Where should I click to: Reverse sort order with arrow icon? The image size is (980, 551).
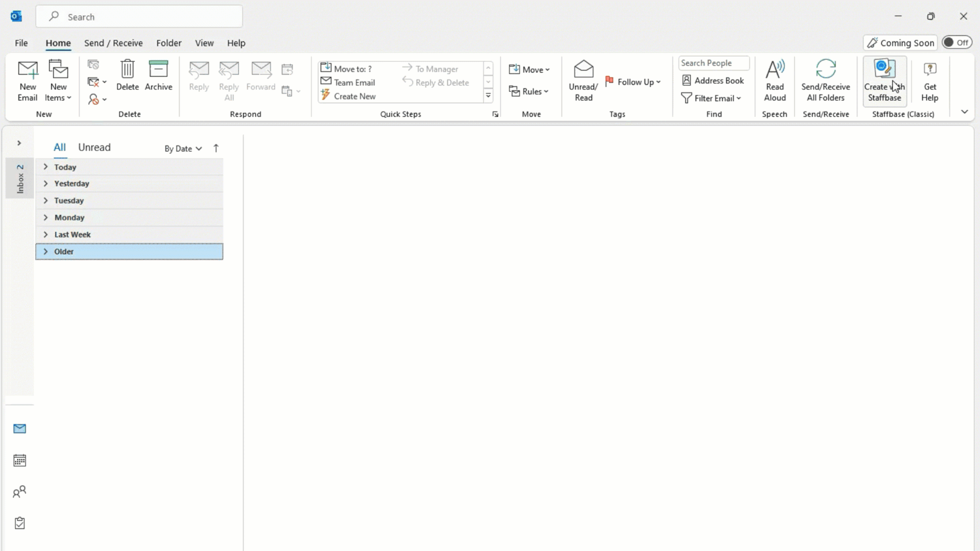216,148
